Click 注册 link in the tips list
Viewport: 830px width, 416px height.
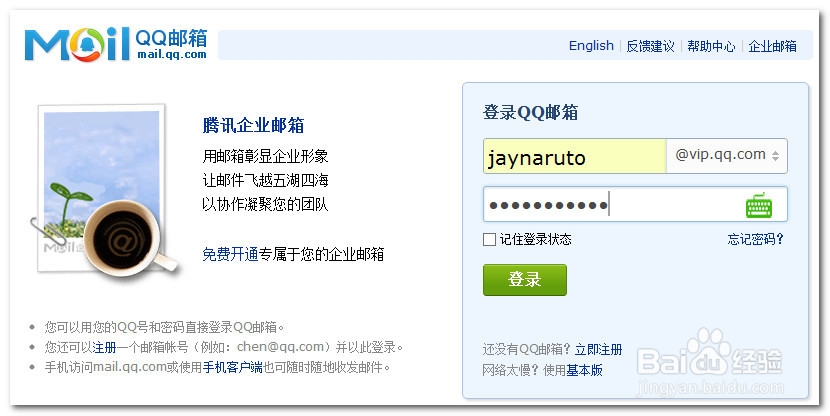(x=104, y=347)
